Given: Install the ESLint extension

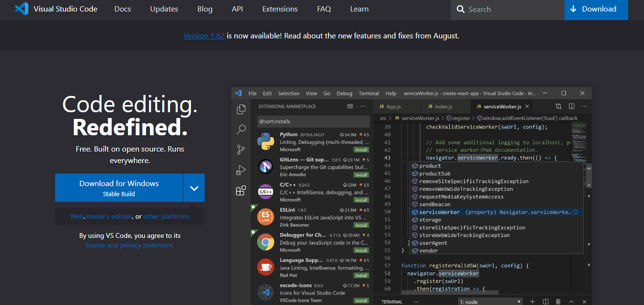Looking at the screenshot, I should [x=361, y=225].
